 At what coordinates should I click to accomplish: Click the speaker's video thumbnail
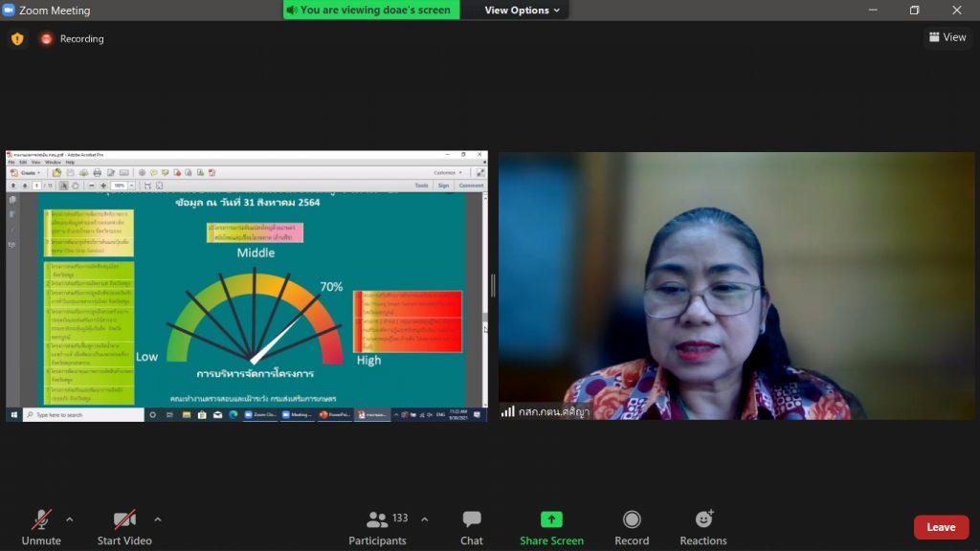[x=736, y=285]
